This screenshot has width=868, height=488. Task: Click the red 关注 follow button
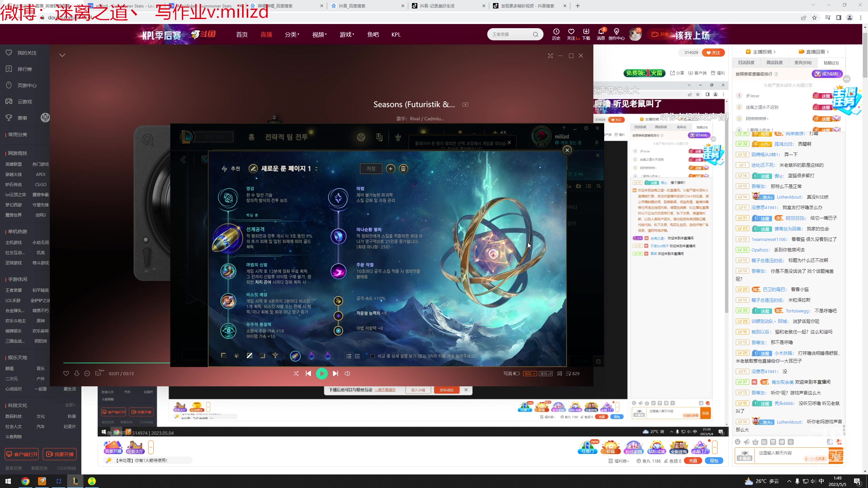(713, 53)
